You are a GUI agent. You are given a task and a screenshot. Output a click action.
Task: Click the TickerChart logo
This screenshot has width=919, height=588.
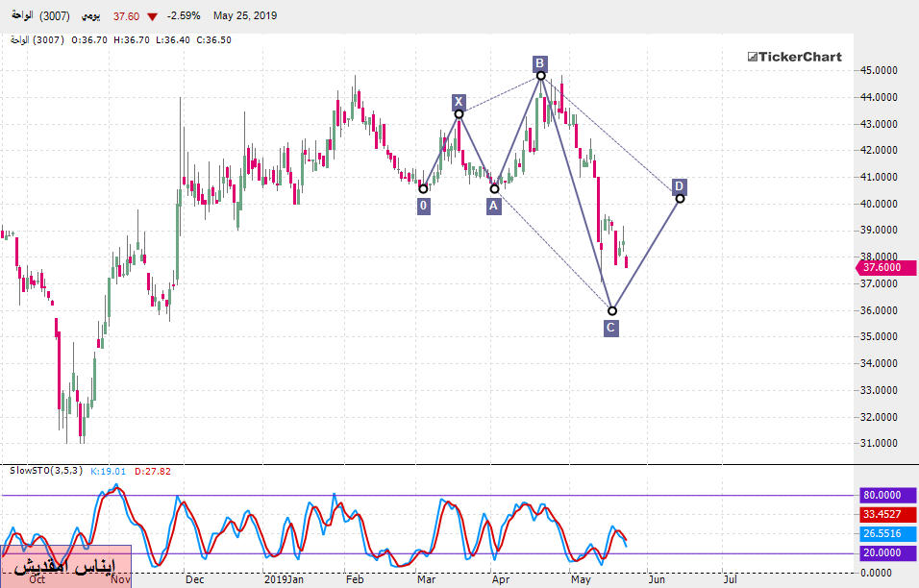[x=794, y=57]
